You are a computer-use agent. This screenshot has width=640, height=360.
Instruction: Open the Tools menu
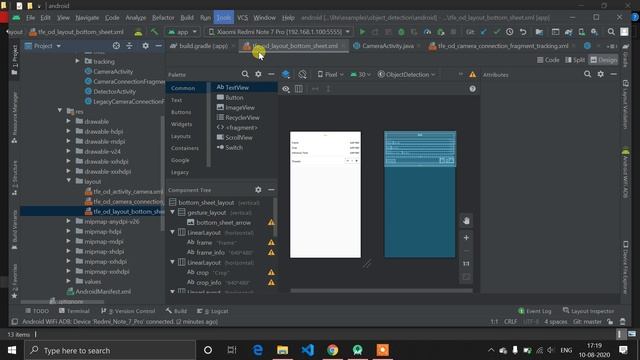(x=224, y=18)
